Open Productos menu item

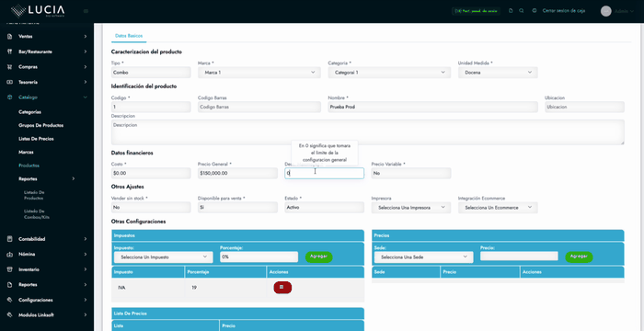(x=29, y=165)
